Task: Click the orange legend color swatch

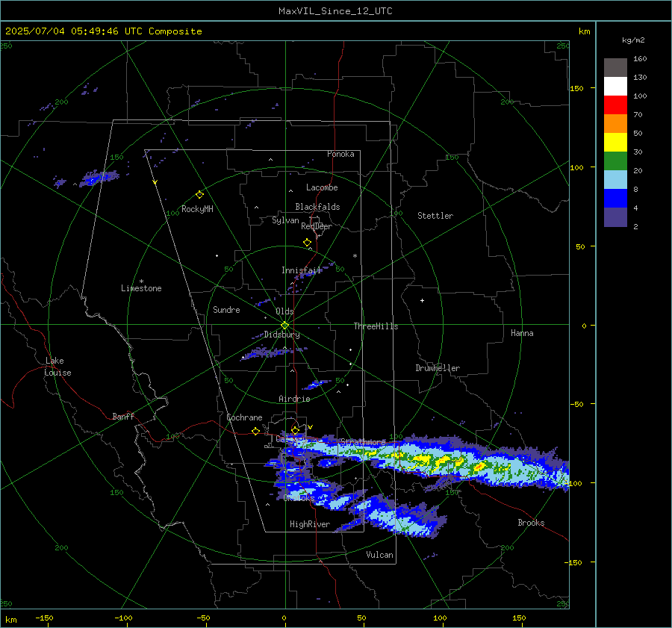Action: tap(615, 123)
